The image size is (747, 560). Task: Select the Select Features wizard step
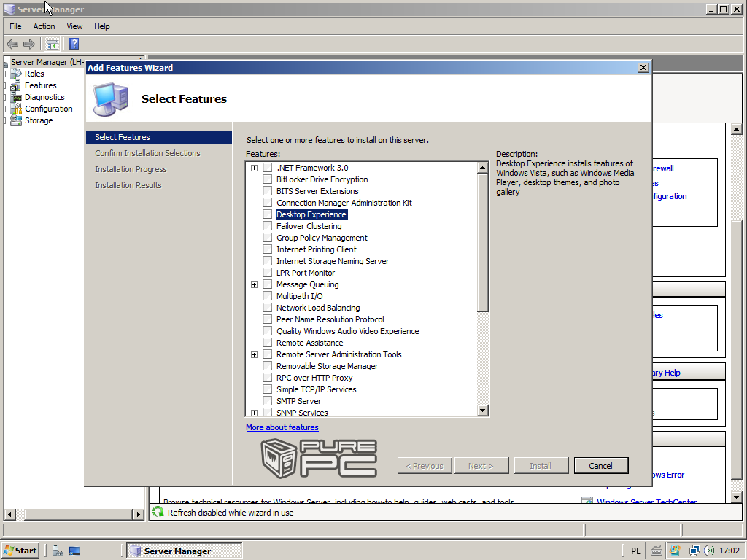tap(158, 137)
